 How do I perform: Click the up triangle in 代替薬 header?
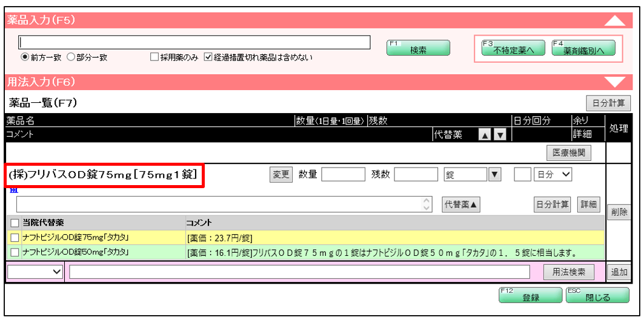pyautogui.click(x=485, y=135)
